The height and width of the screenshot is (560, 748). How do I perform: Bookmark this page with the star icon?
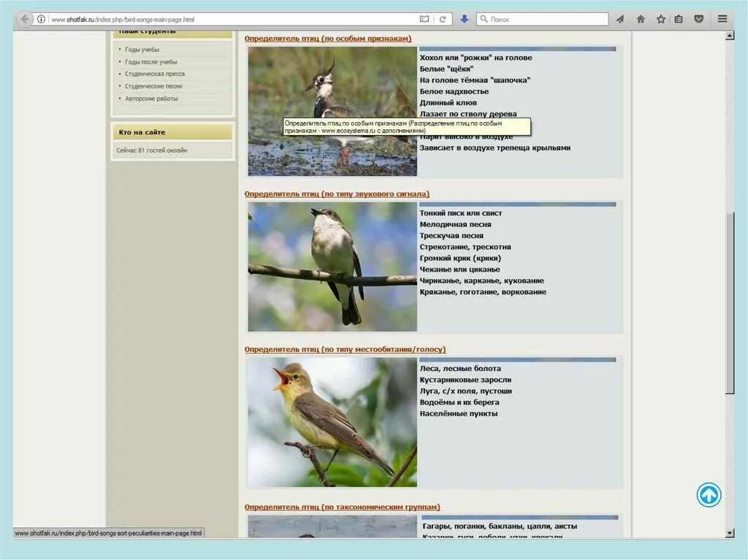click(x=660, y=19)
